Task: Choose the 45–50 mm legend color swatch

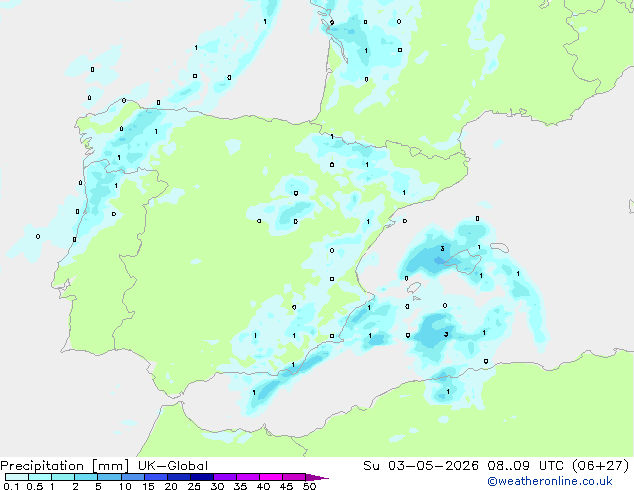Action: (x=294, y=477)
